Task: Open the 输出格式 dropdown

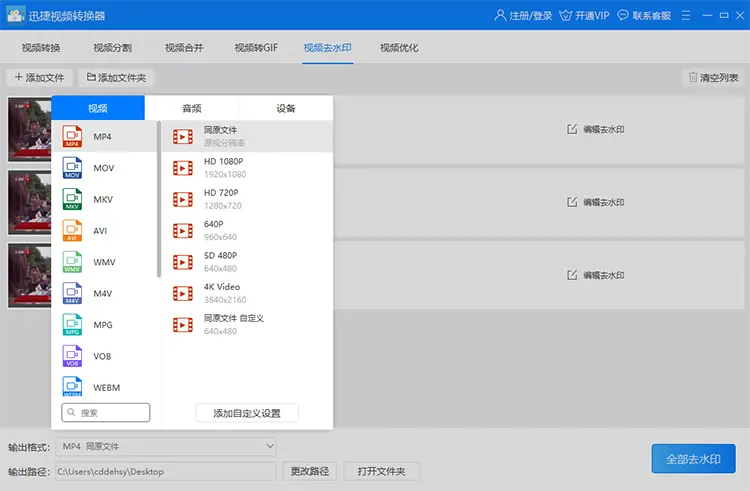Action: (x=165, y=447)
